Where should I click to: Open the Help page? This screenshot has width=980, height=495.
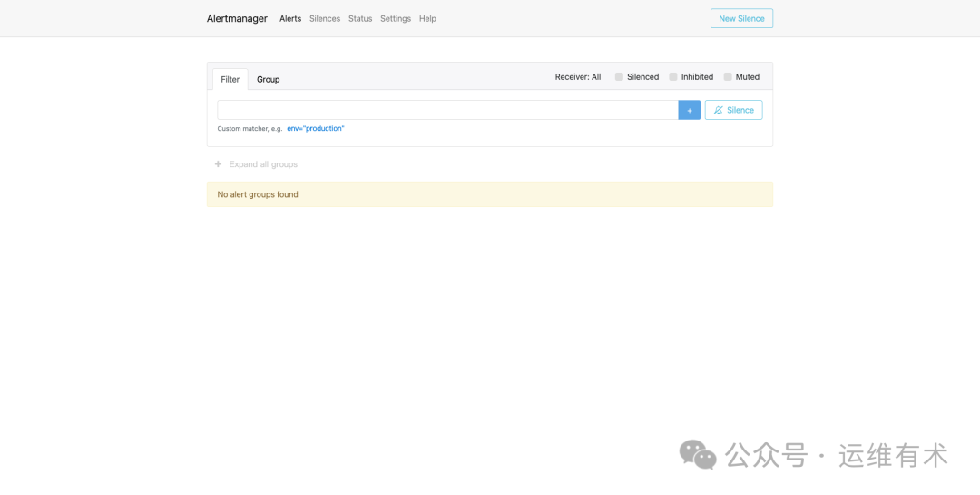click(427, 19)
